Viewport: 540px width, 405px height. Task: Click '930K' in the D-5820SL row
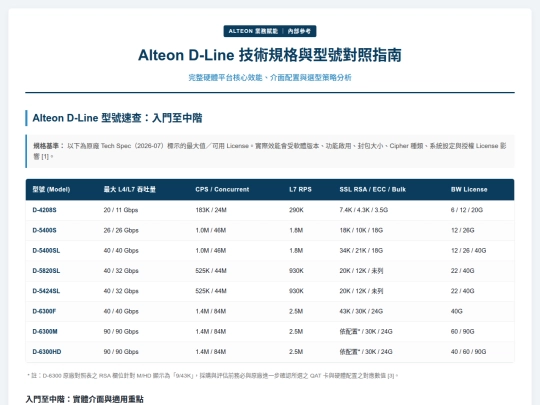point(296,271)
